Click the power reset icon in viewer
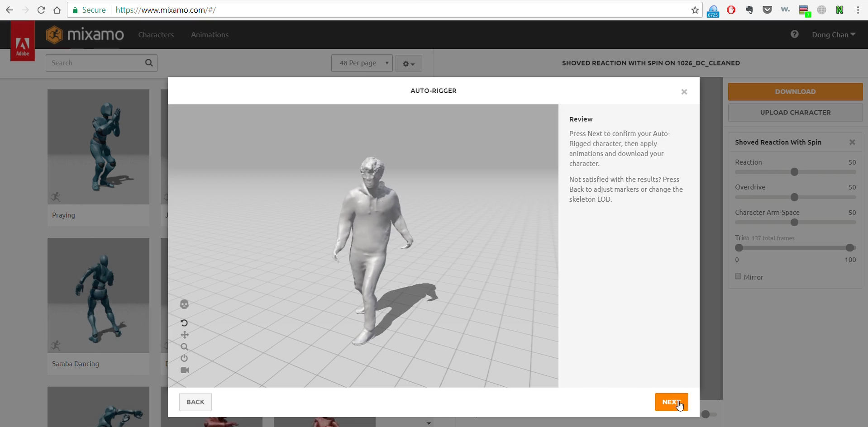The height and width of the screenshot is (427, 868). (x=184, y=358)
